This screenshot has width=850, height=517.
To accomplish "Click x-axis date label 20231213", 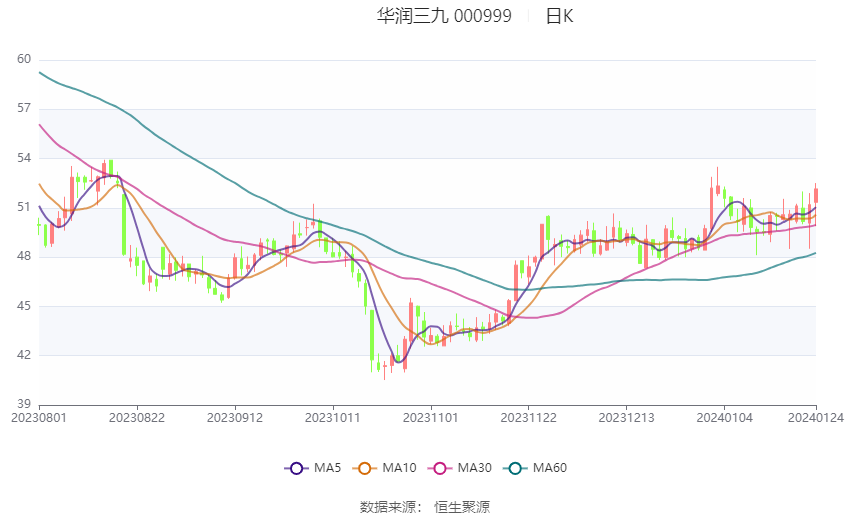I will pyautogui.click(x=626, y=418).
